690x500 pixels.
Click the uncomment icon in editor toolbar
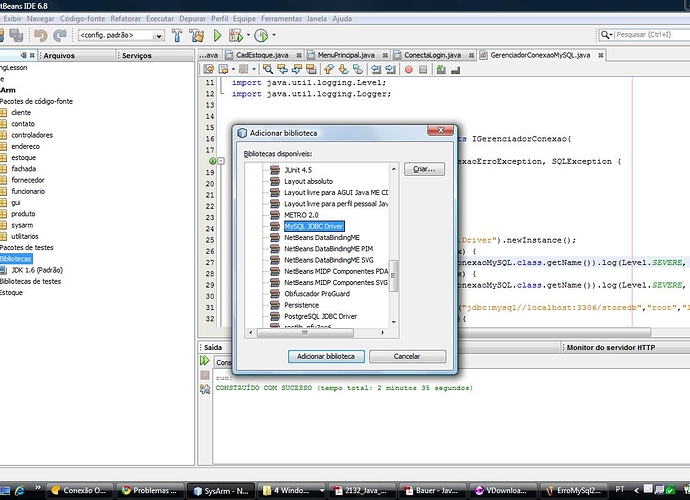(455, 70)
